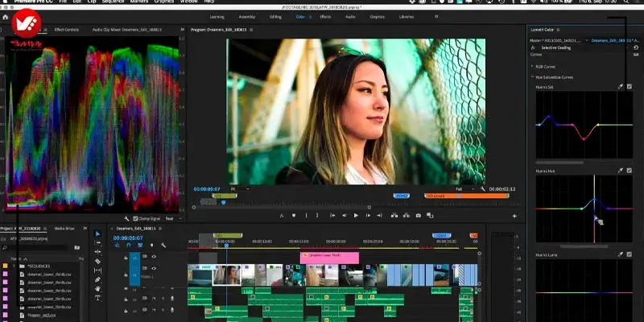Switch to Libraries workspace
The image size is (644, 322).
407,17
